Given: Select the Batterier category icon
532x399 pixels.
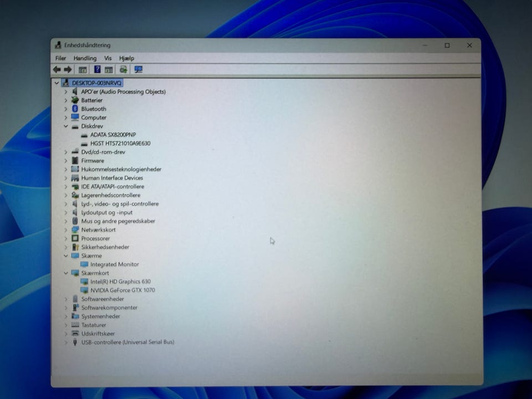Looking at the screenshot, I should pos(75,100).
